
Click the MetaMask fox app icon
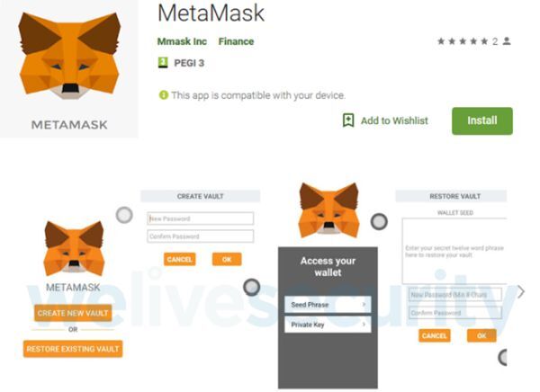click(x=69, y=69)
